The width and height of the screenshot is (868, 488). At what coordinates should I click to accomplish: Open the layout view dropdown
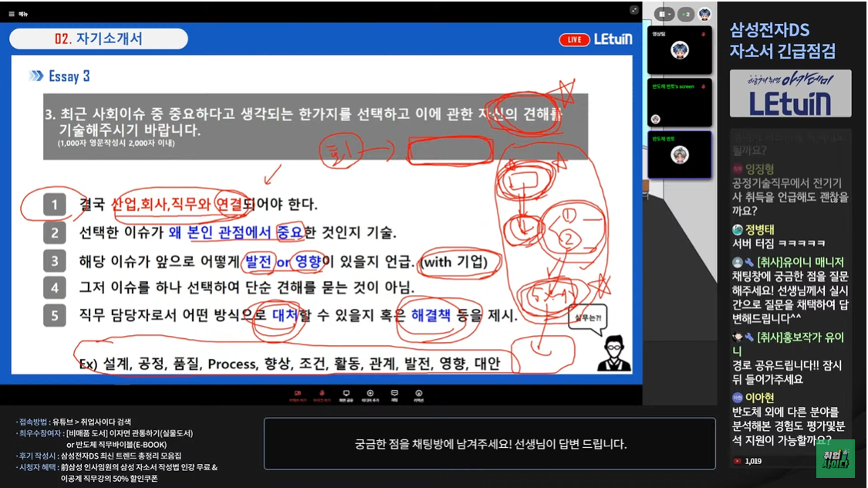[x=664, y=14]
